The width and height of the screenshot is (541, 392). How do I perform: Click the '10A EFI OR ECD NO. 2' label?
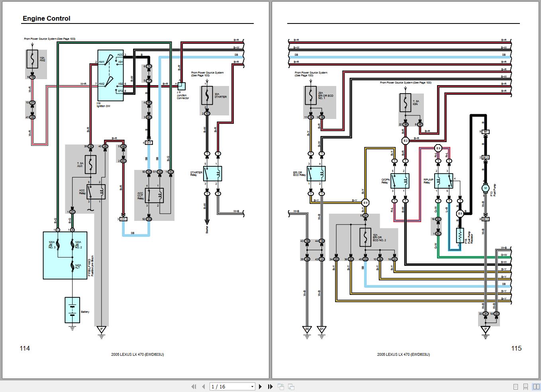[379, 238]
